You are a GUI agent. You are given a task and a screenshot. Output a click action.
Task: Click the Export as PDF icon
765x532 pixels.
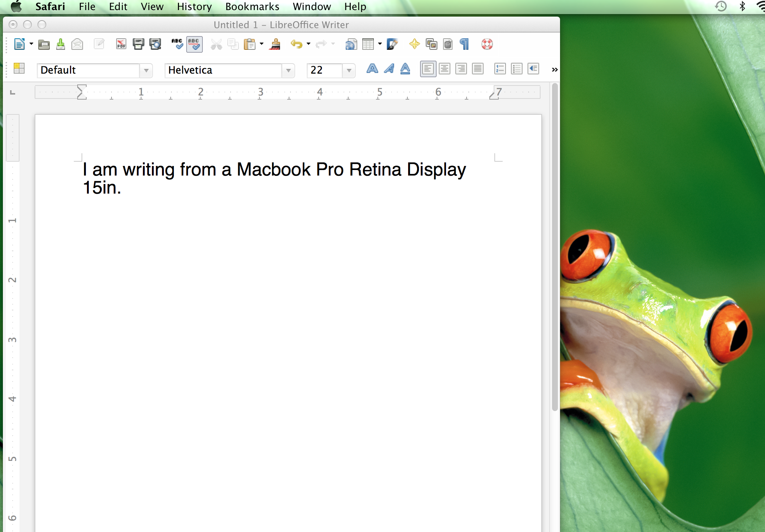coord(121,44)
